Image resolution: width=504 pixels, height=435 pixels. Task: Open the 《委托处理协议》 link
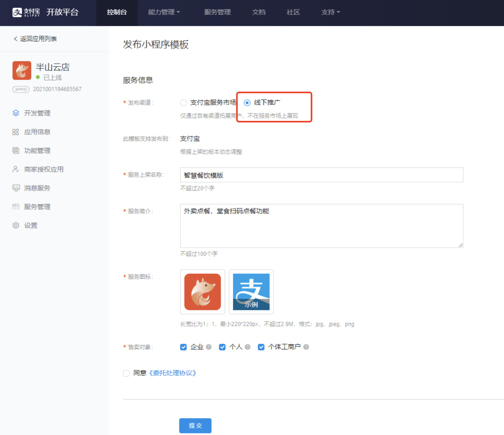pyautogui.click(x=173, y=373)
